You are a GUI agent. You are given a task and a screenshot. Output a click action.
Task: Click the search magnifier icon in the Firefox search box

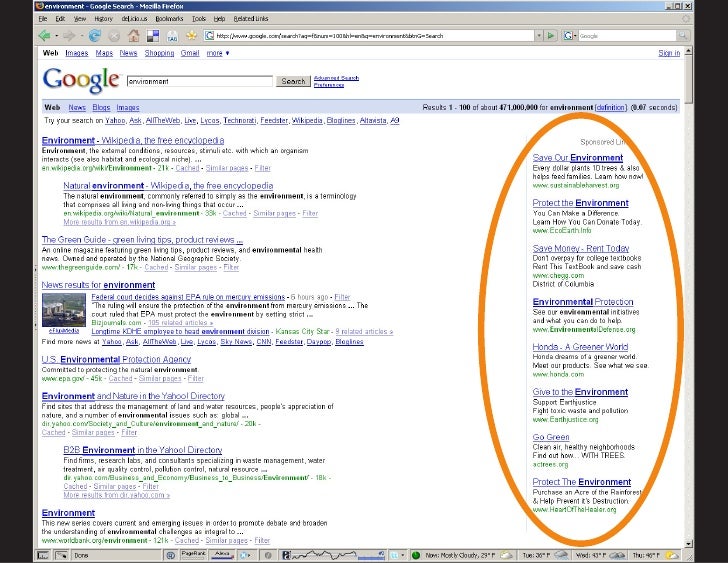click(x=682, y=35)
